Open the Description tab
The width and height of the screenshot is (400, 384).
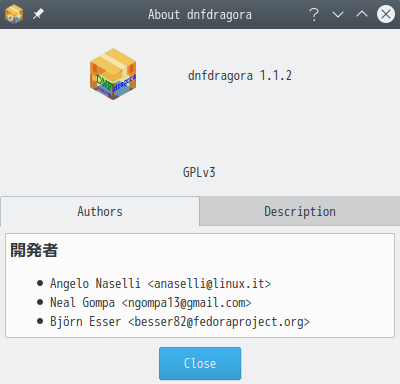coord(300,211)
